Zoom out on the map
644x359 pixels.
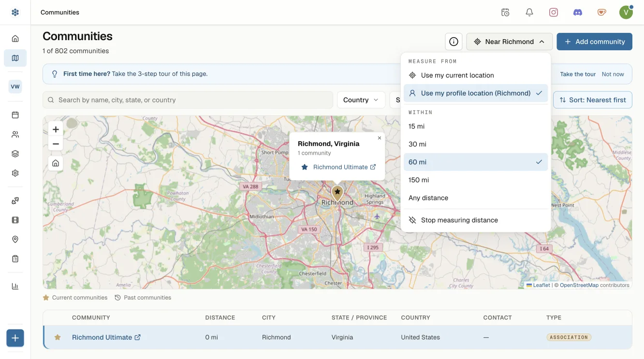tap(56, 144)
